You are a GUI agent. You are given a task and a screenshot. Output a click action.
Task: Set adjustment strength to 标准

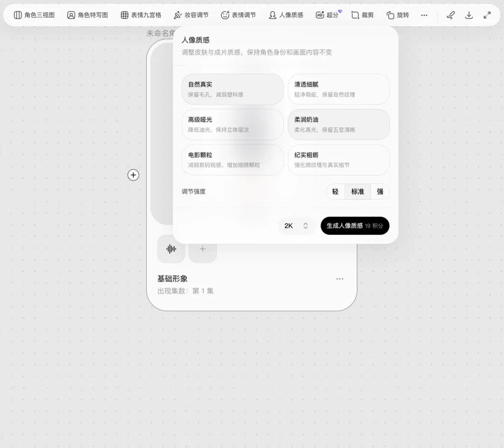[357, 192]
